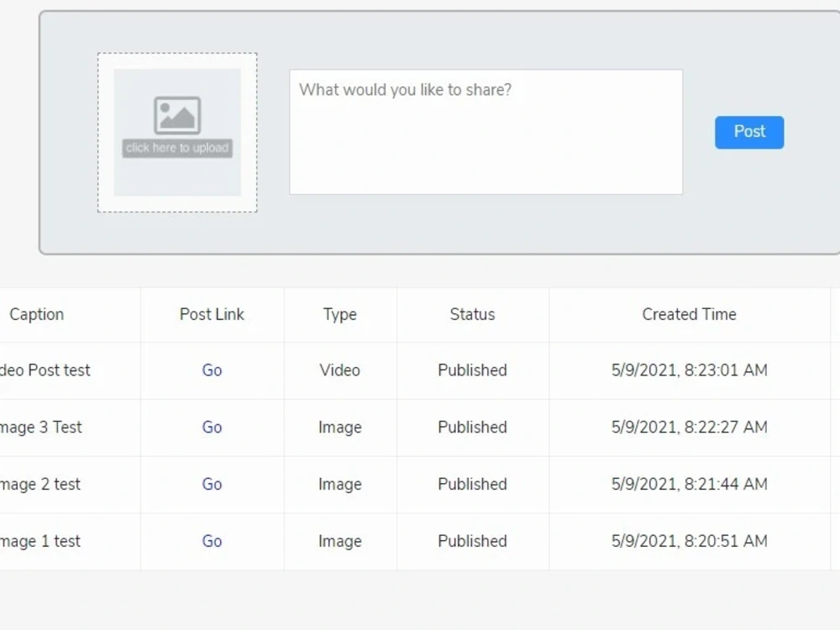Select the Status column header
The image size is (840, 630).
[x=472, y=314]
